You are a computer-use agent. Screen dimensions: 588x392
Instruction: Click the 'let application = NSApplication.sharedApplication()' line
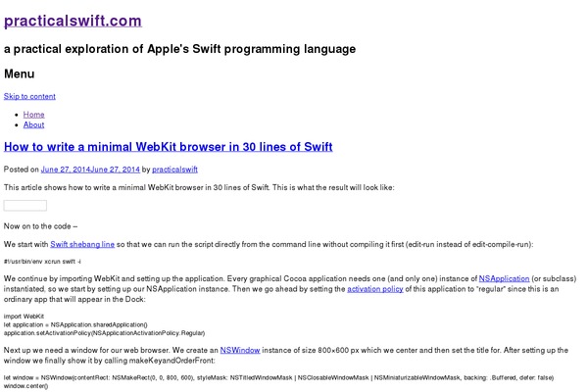pyautogui.click(x=75, y=324)
